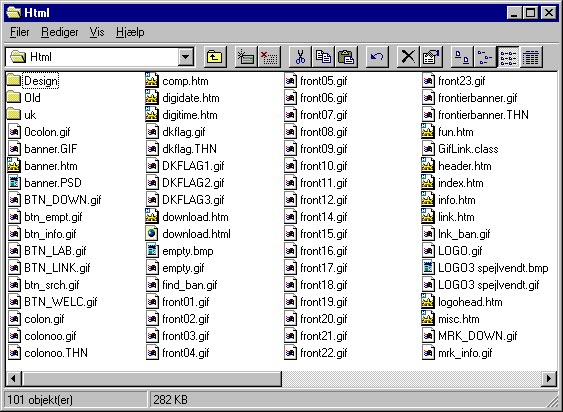Click the Paste toolbar icon
This screenshot has width=563, height=412.
point(346,57)
